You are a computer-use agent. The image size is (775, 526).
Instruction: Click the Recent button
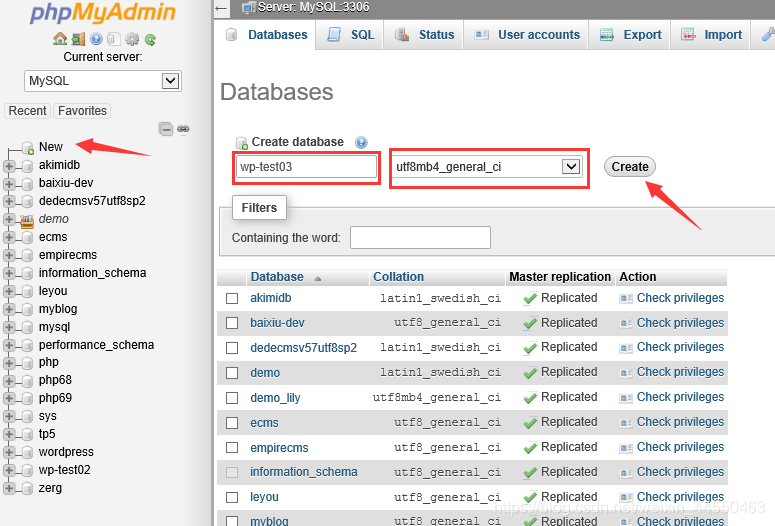[27, 111]
